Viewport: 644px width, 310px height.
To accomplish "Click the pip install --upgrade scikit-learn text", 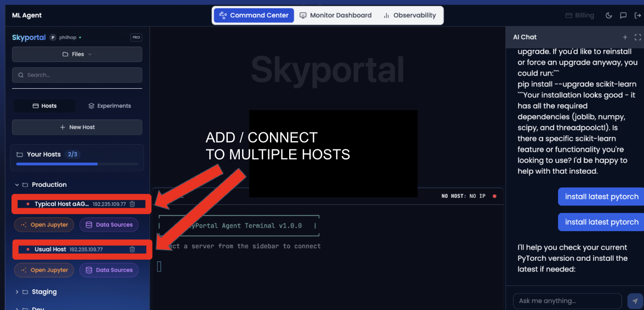I will pos(577,84).
